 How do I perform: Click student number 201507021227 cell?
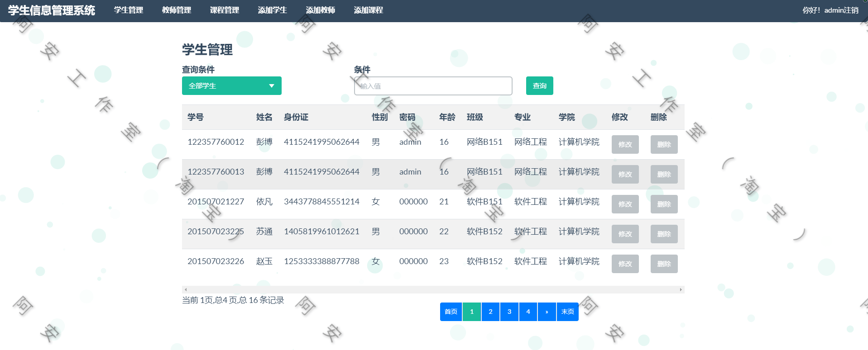tap(216, 202)
